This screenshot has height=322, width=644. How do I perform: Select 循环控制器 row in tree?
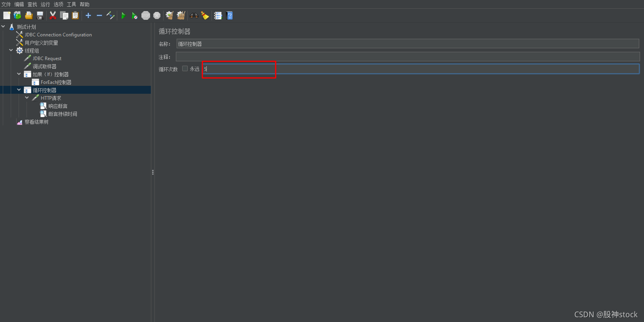click(75, 90)
